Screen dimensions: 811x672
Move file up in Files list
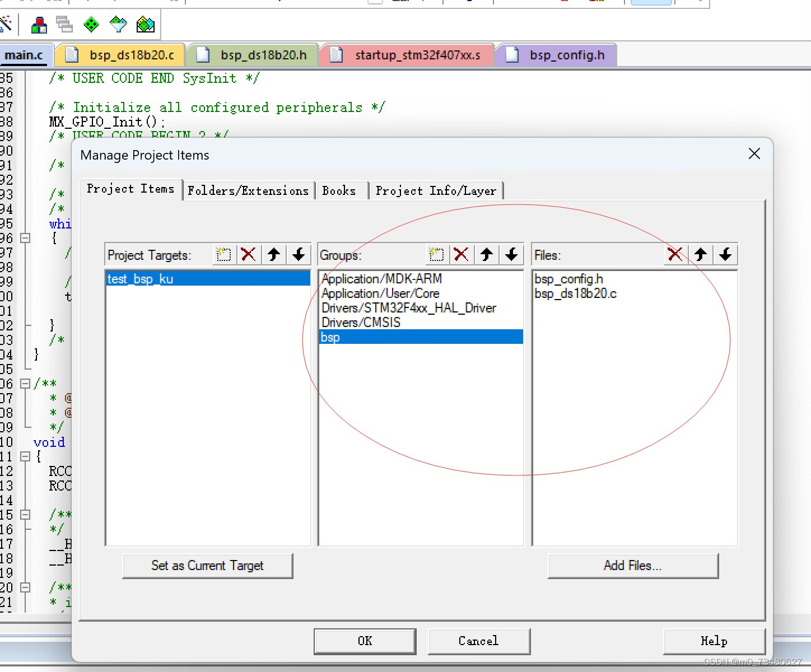click(x=701, y=255)
